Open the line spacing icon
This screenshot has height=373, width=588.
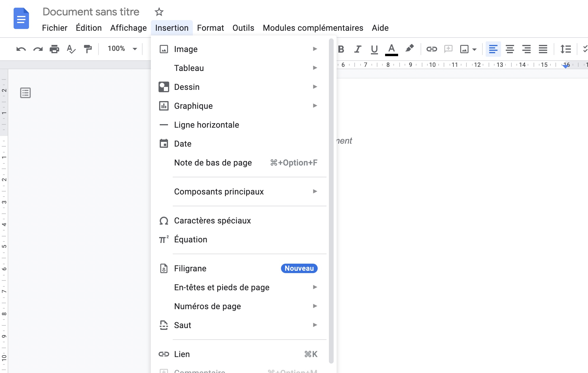pyautogui.click(x=566, y=49)
